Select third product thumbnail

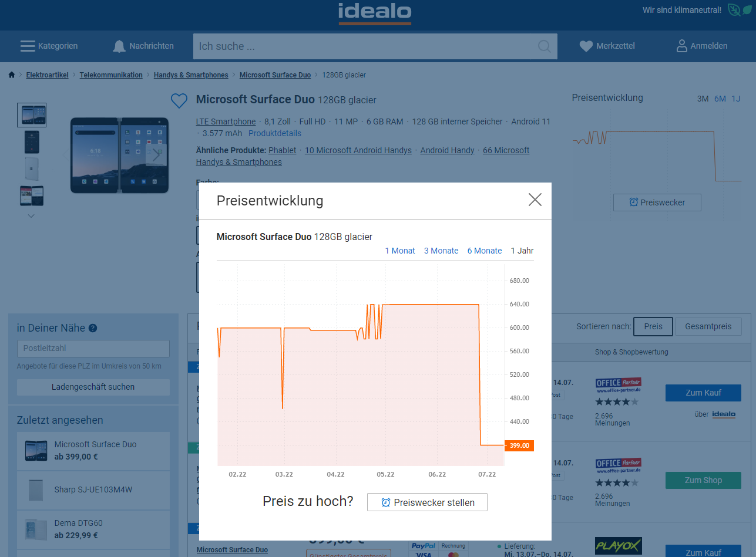click(32, 168)
